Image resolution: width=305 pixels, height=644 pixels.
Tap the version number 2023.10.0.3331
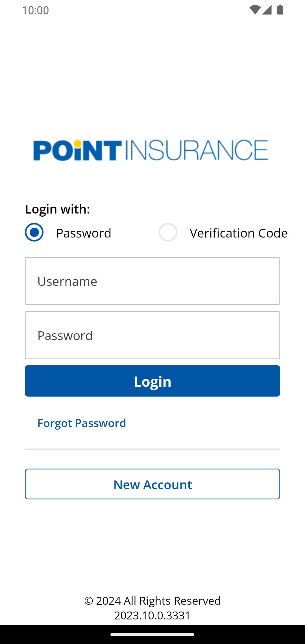point(152,615)
